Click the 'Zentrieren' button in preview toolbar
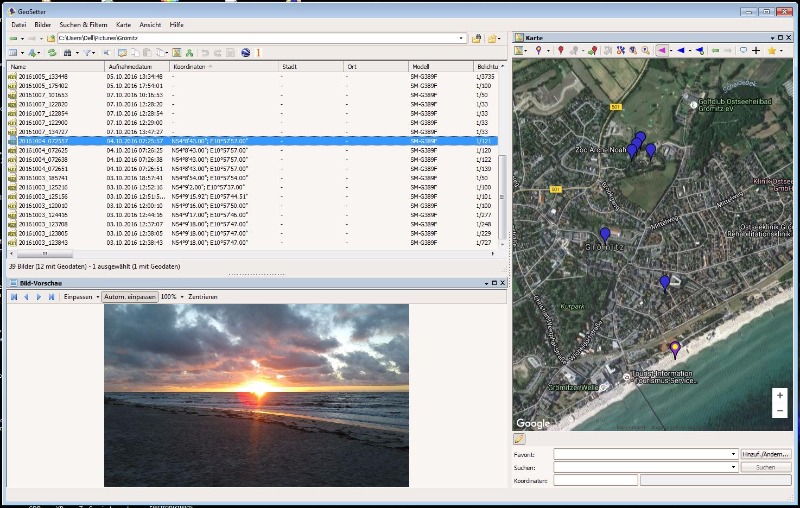The width and height of the screenshot is (800, 508). [x=203, y=297]
